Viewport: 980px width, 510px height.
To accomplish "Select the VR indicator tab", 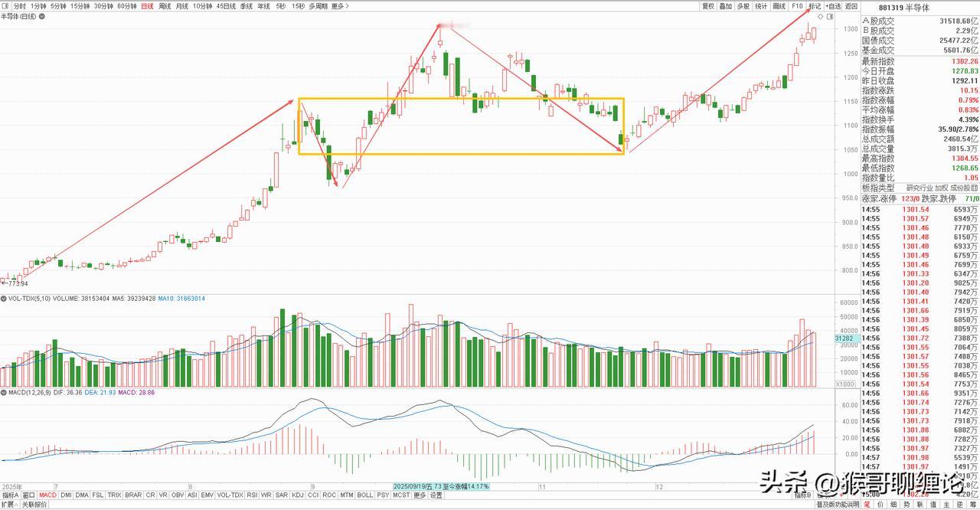I will [x=163, y=495].
